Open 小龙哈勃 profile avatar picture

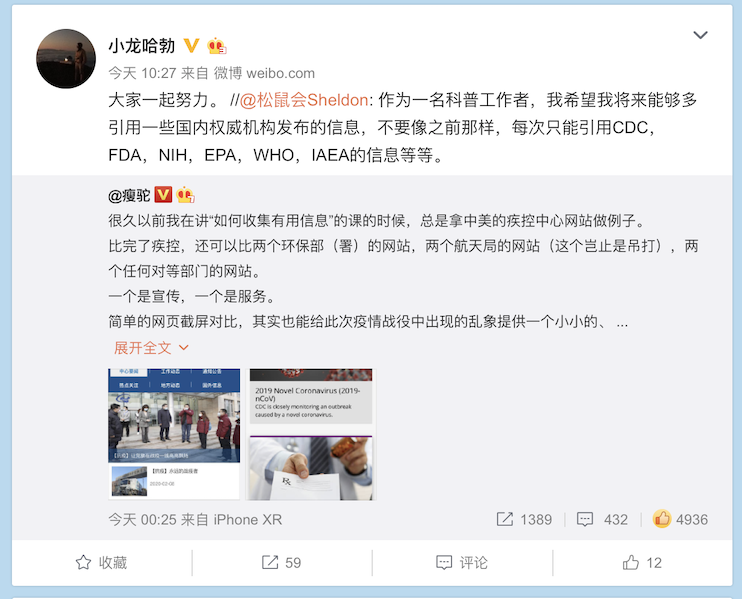click(x=66, y=59)
